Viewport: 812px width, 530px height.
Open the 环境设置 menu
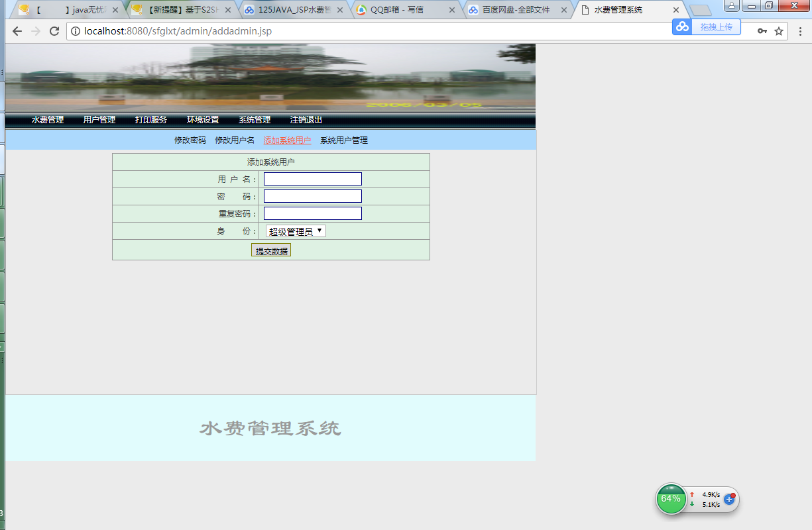click(203, 120)
